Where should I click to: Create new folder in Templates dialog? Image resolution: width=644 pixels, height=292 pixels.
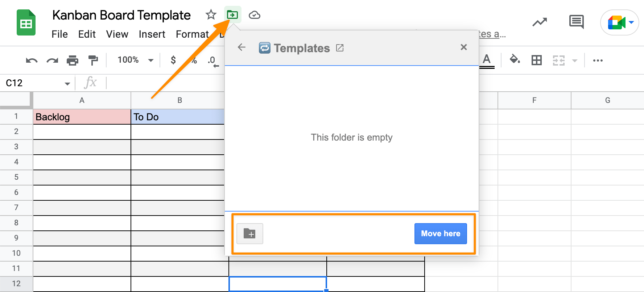250,234
